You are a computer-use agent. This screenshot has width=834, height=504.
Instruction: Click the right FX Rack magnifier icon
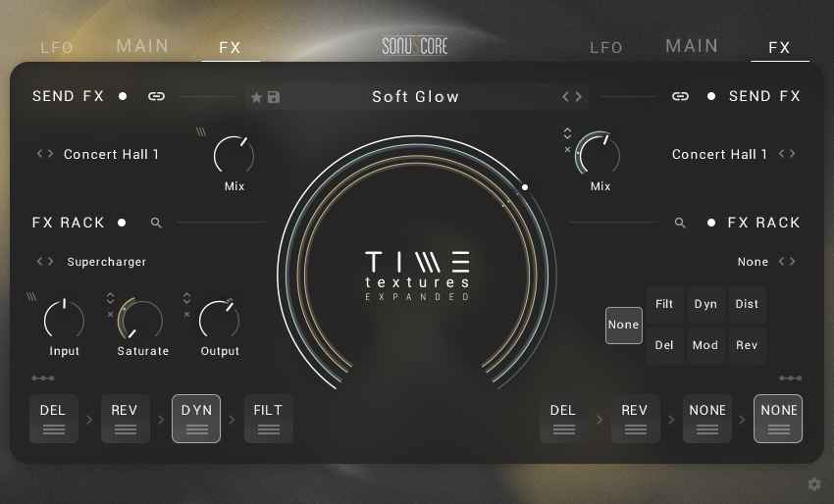click(x=680, y=224)
